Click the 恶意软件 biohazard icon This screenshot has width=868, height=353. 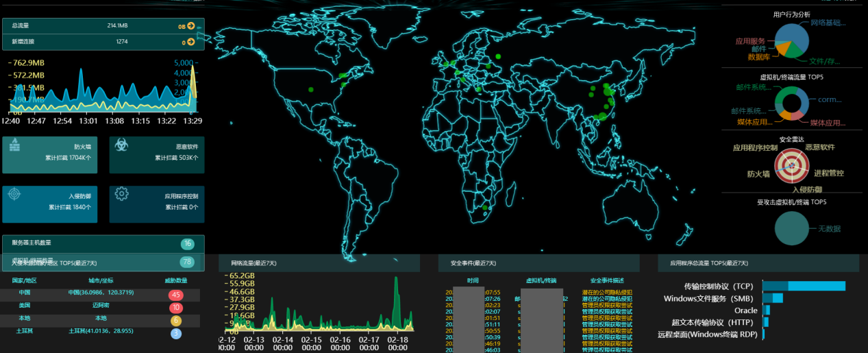click(x=121, y=145)
